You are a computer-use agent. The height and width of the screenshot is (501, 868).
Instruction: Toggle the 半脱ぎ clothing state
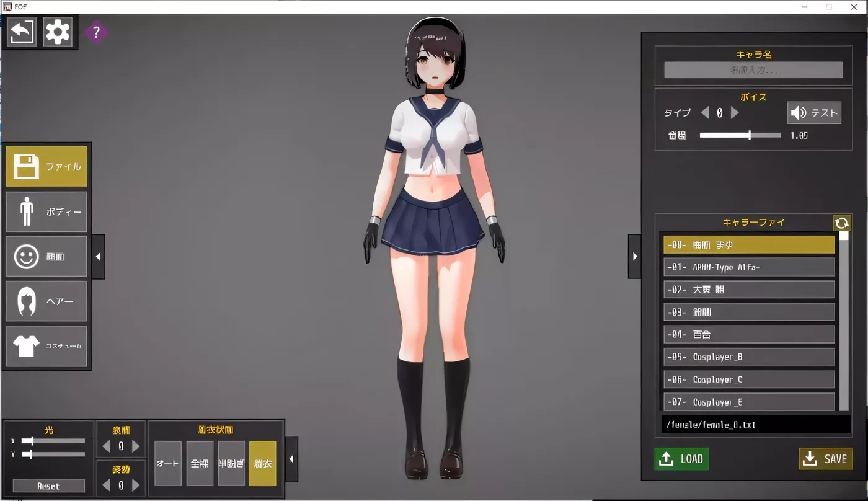(x=231, y=463)
